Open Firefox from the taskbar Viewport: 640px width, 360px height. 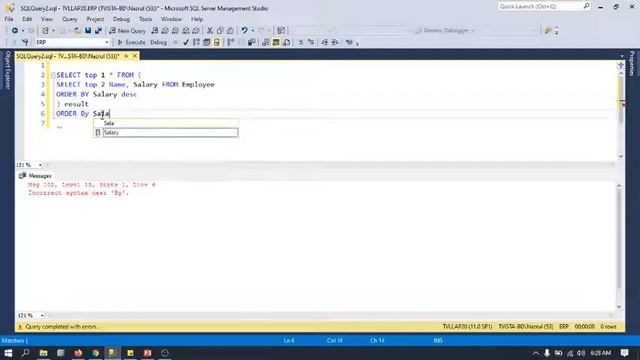[78, 353]
